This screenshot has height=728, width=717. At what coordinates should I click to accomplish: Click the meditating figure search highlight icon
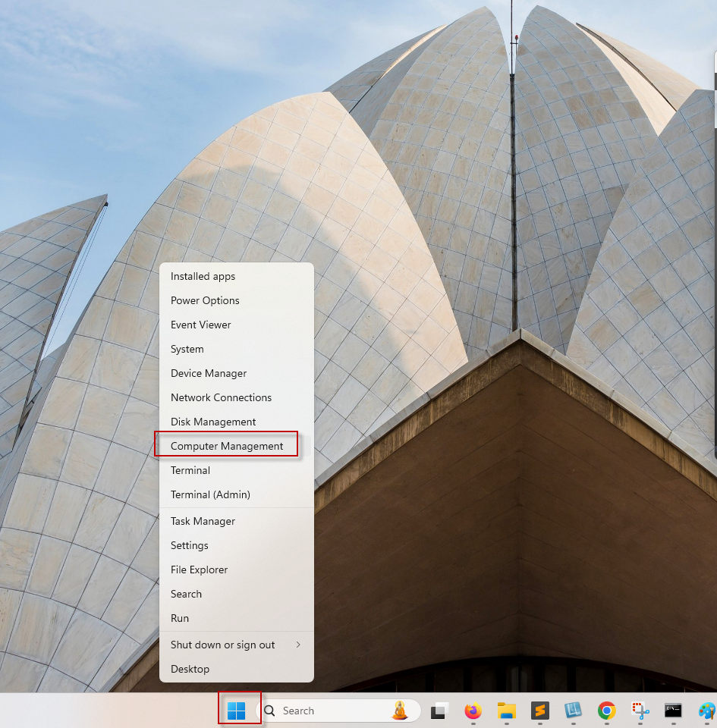coord(401,711)
